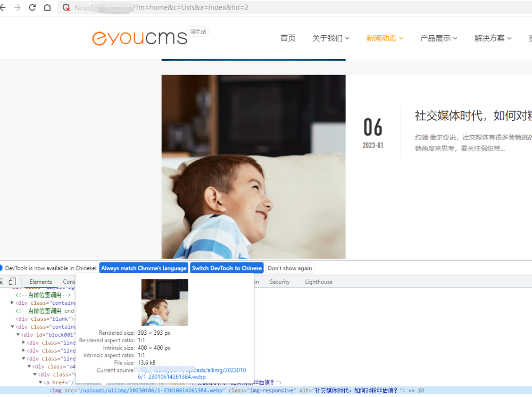Collapse second div class="container" node

(x=13, y=326)
